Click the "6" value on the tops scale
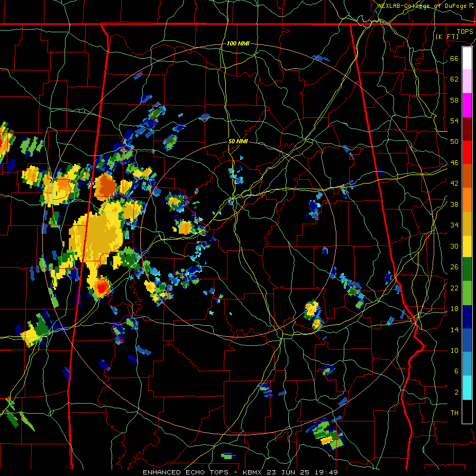The width and height of the screenshot is (476, 476). pyautogui.click(x=456, y=371)
